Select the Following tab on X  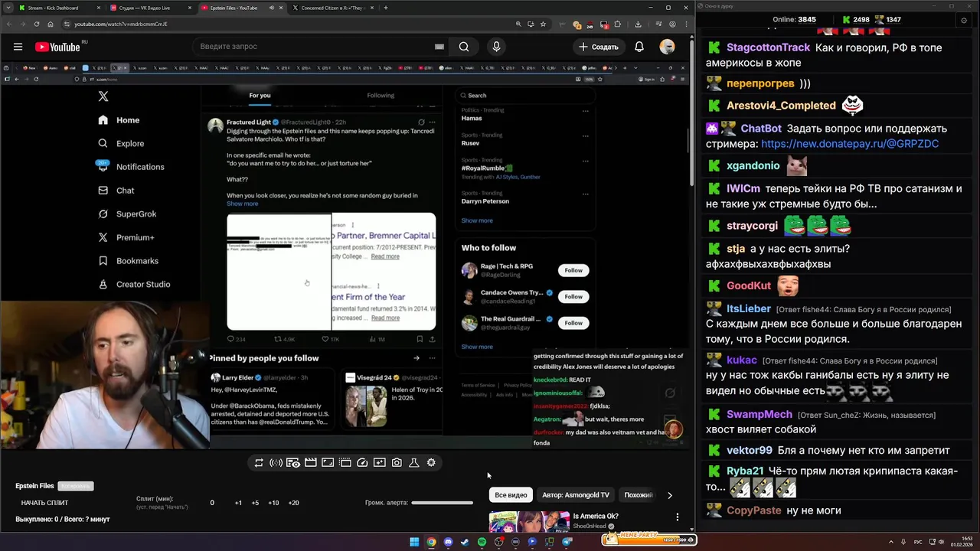point(381,96)
